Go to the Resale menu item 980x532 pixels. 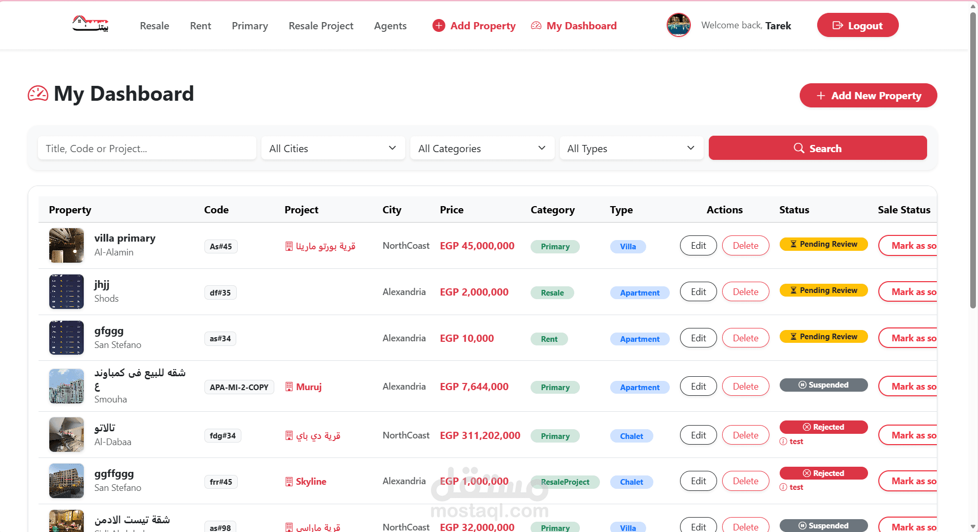[x=155, y=26]
